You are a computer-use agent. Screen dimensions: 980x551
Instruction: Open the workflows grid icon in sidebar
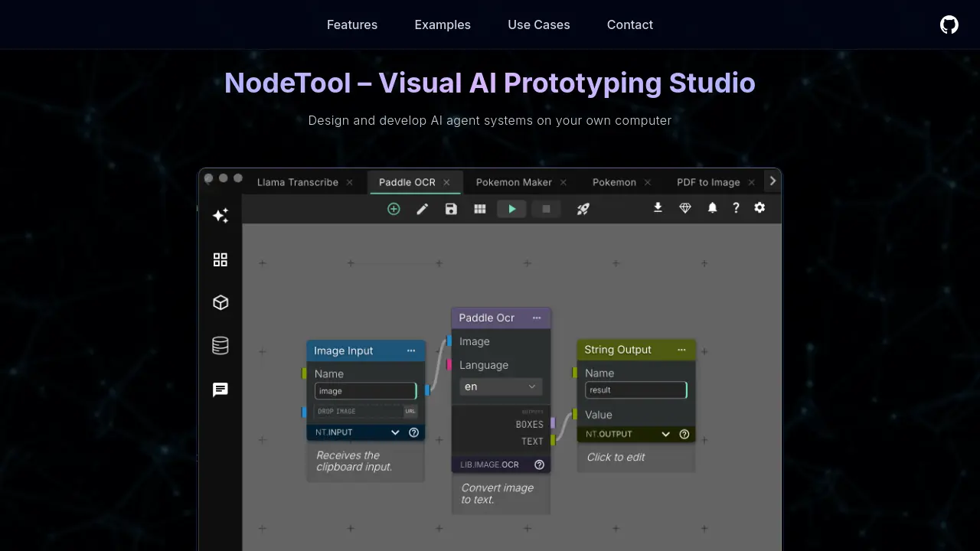point(220,259)
